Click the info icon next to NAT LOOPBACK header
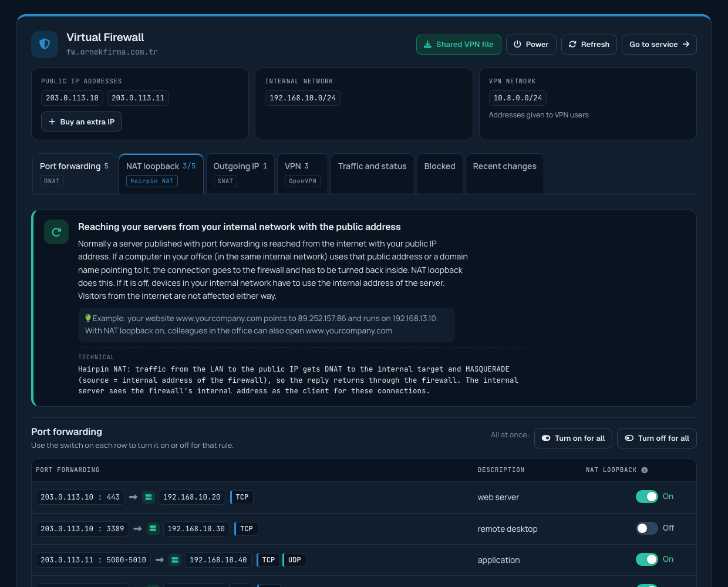 click(645, 470)
